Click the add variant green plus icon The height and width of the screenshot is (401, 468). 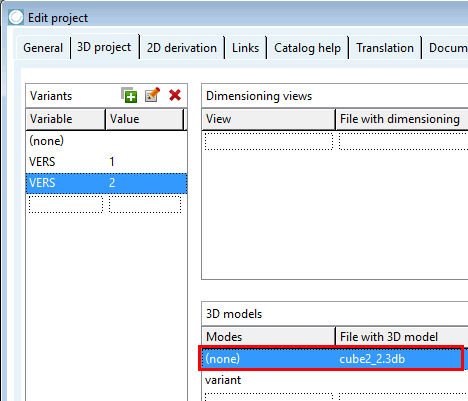click(x=129, y=95)
